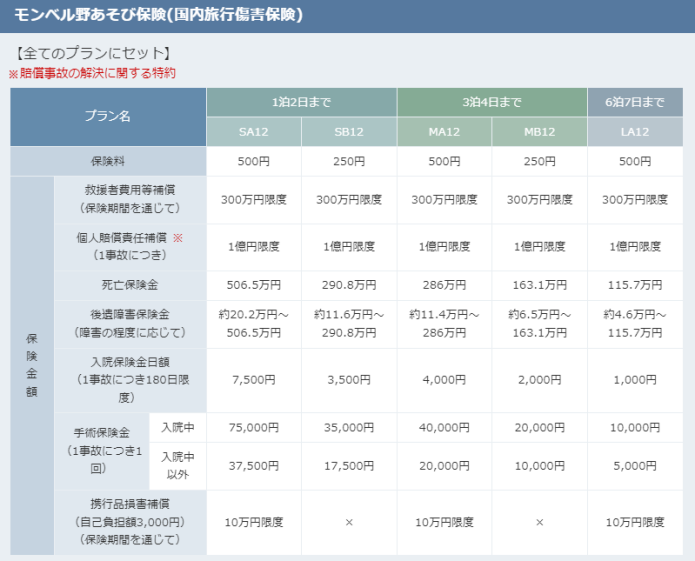The image size is (695, 561).
Task: Click the 506.5万円 death benefit value
Action: point(254,285)
